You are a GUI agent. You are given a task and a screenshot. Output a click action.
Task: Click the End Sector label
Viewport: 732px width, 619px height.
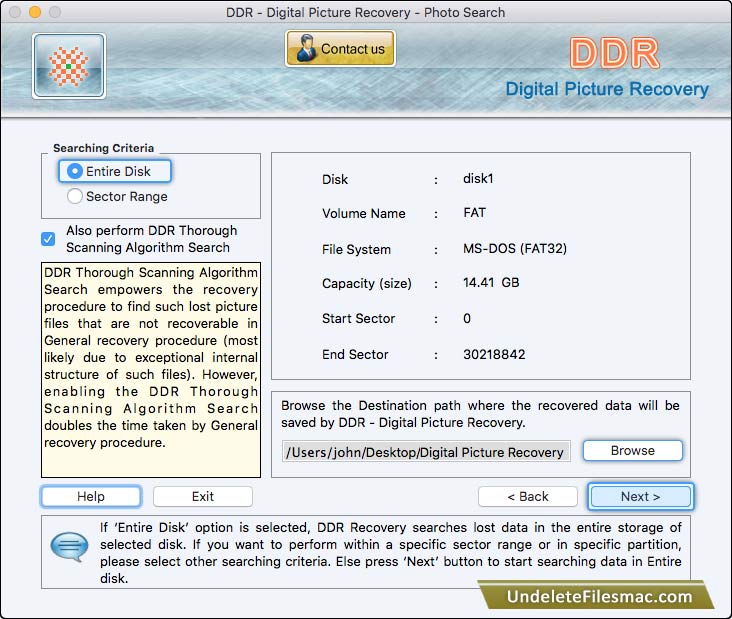point(355,354)
